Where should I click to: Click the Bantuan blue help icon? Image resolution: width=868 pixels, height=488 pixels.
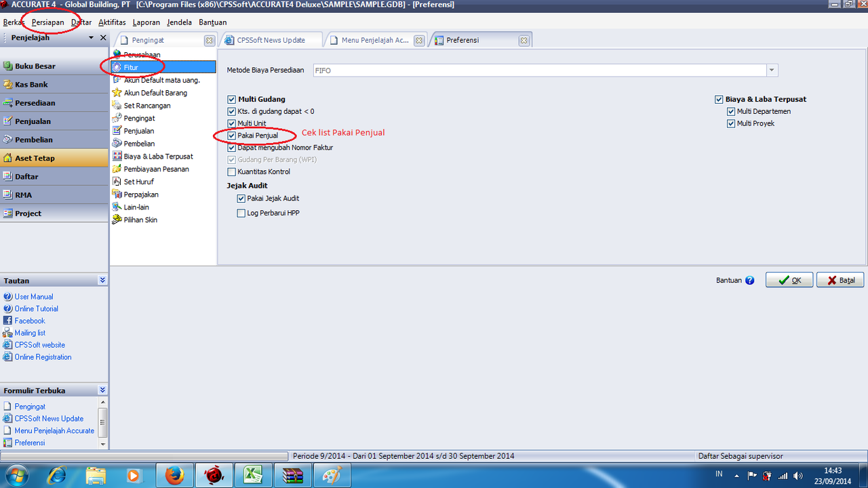coord(749,280)
